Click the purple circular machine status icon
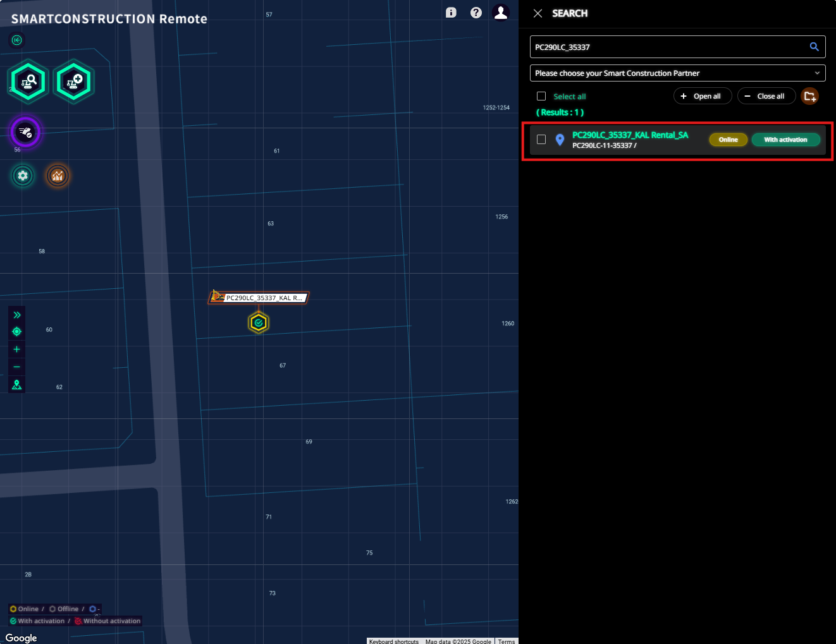 (26, 132)
